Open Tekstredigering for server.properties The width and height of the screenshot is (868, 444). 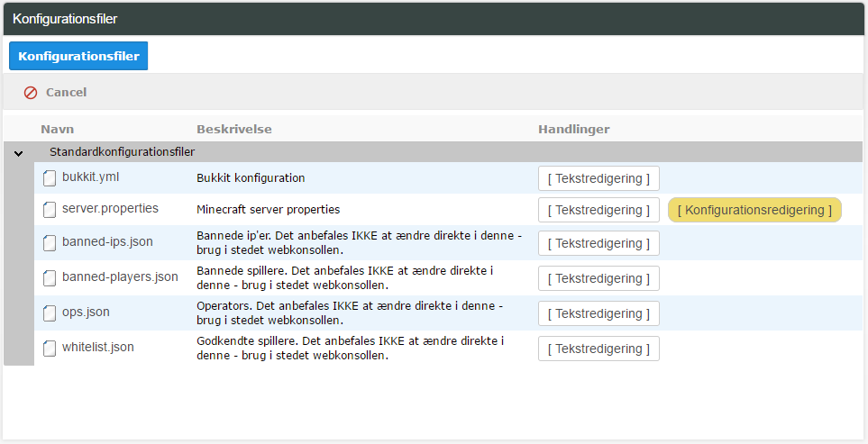[x=599, y=210]
